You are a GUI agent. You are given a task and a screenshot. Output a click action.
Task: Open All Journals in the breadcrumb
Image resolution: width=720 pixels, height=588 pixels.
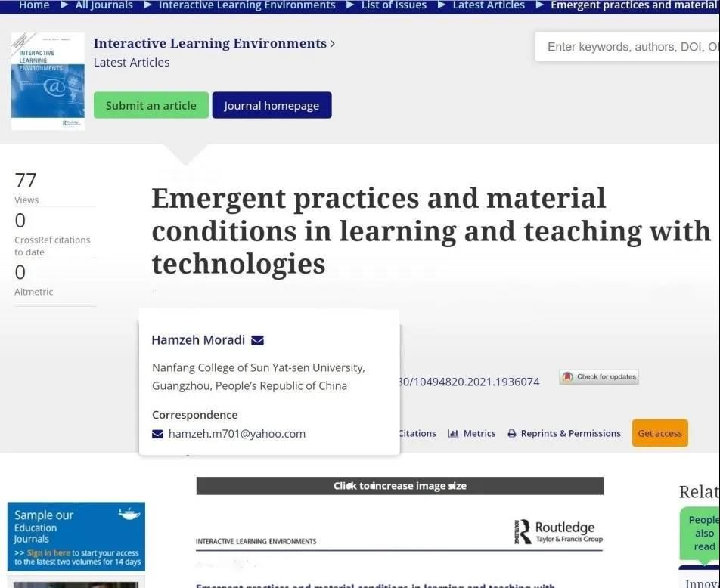[104, 5]
